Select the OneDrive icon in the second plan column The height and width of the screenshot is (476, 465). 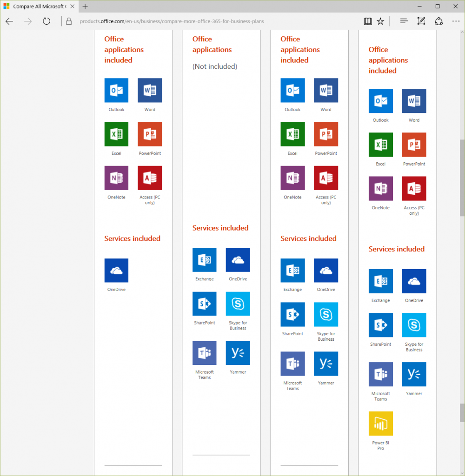(x=238, y=260)
